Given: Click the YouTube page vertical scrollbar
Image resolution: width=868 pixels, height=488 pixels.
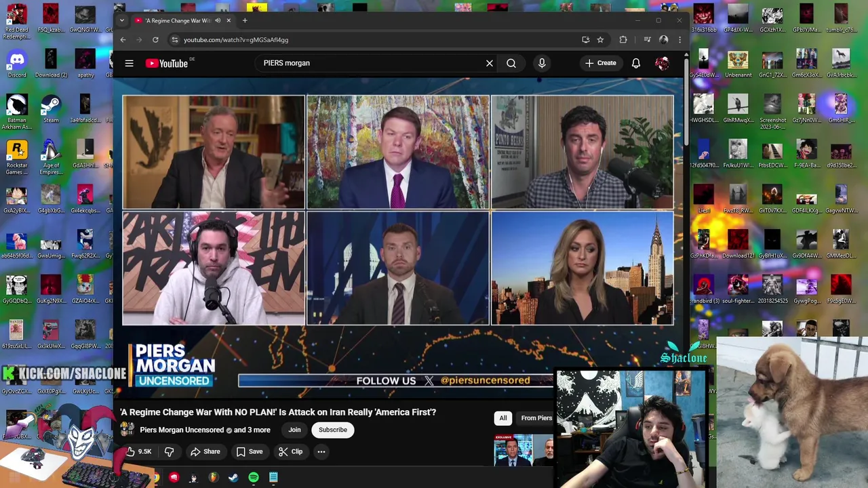Looking at the screenshot, I should (x=686, y=102).
